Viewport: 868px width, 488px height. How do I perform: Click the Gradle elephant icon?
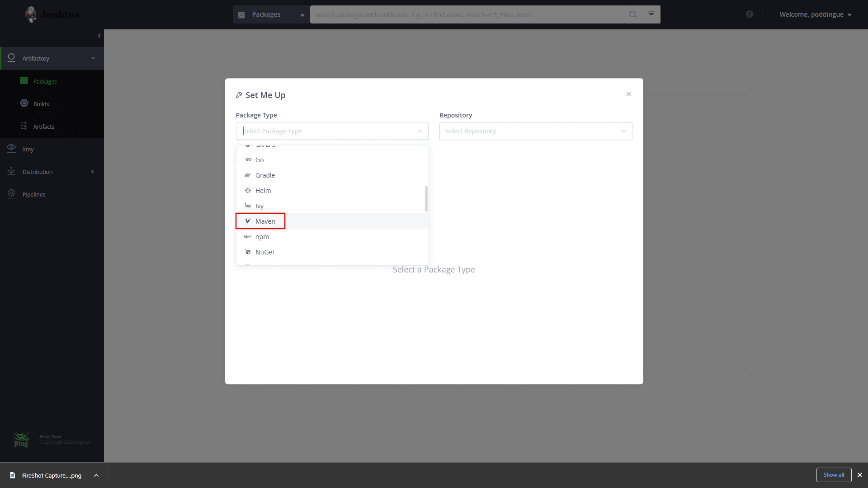coord(248,175)
